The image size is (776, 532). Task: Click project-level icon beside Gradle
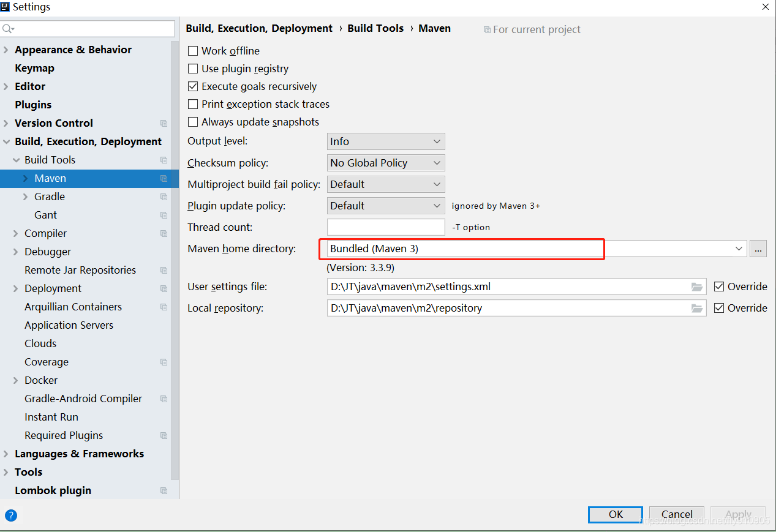pos(164,197)
